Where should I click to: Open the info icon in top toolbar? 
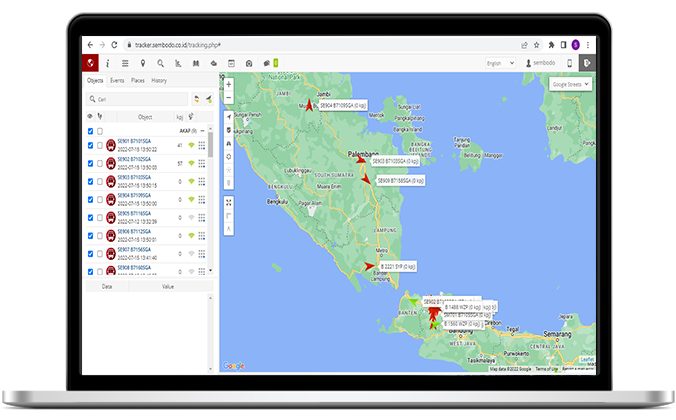pos(107,63)
